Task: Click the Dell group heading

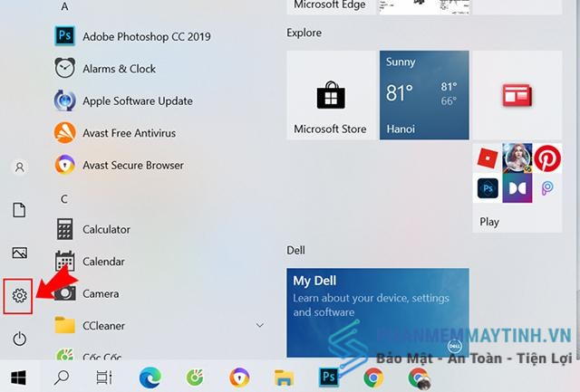Action: tap(296, 250)
